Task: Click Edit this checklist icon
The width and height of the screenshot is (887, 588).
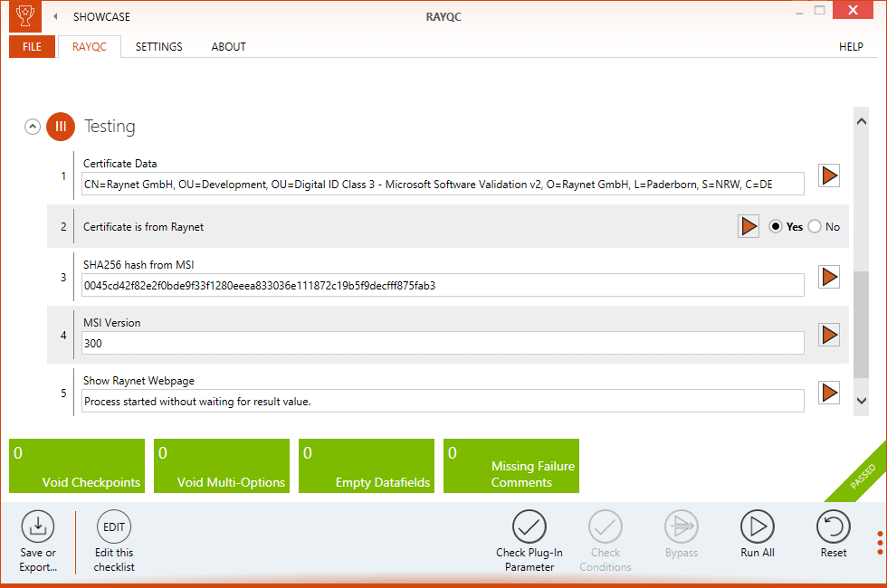Action: (114, 526)
